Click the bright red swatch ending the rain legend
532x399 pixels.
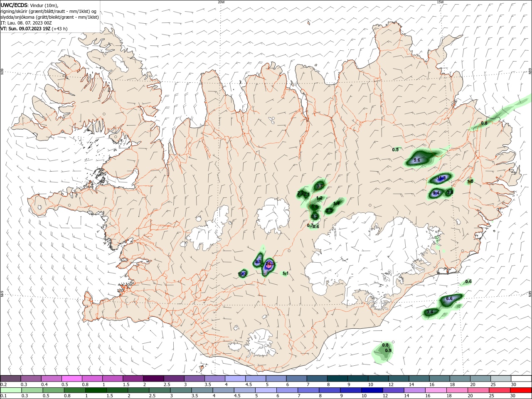(x=521, y=390)
